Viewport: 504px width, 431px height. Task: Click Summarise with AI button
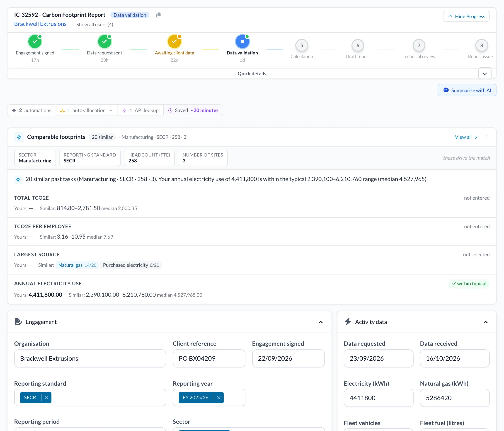click(x=467, y=90)
